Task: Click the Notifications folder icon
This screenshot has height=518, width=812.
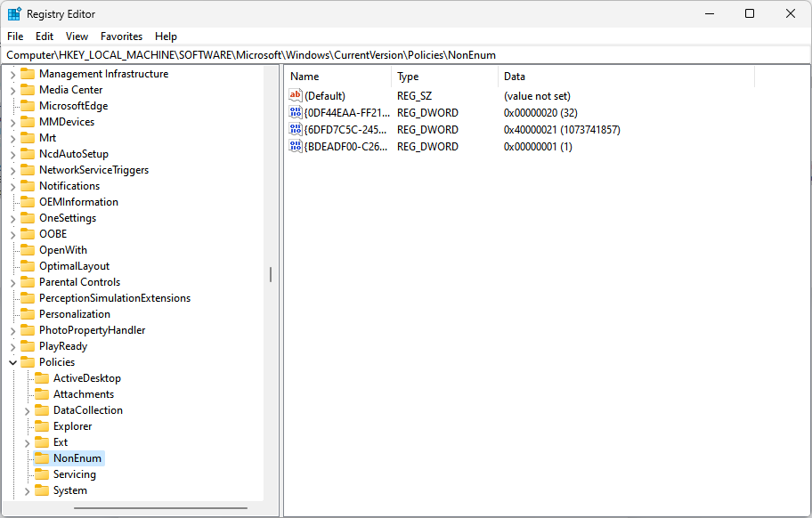Action: (x=28, y=186)
